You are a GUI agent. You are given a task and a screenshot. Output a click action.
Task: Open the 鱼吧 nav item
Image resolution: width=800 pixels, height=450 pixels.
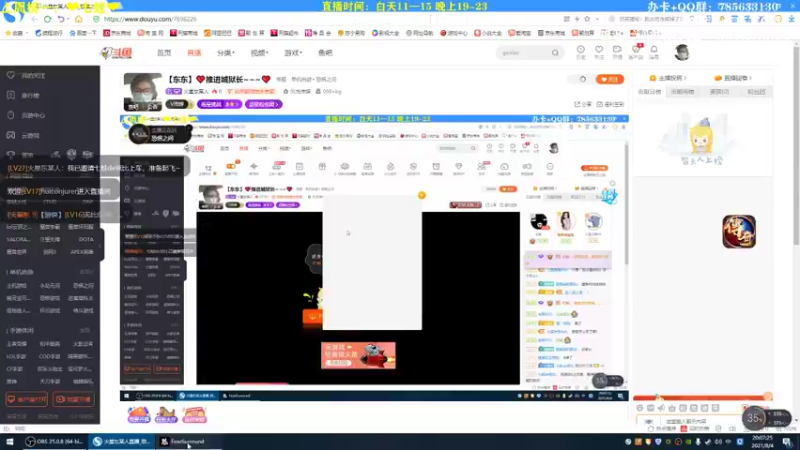click(x=325, y=53)
